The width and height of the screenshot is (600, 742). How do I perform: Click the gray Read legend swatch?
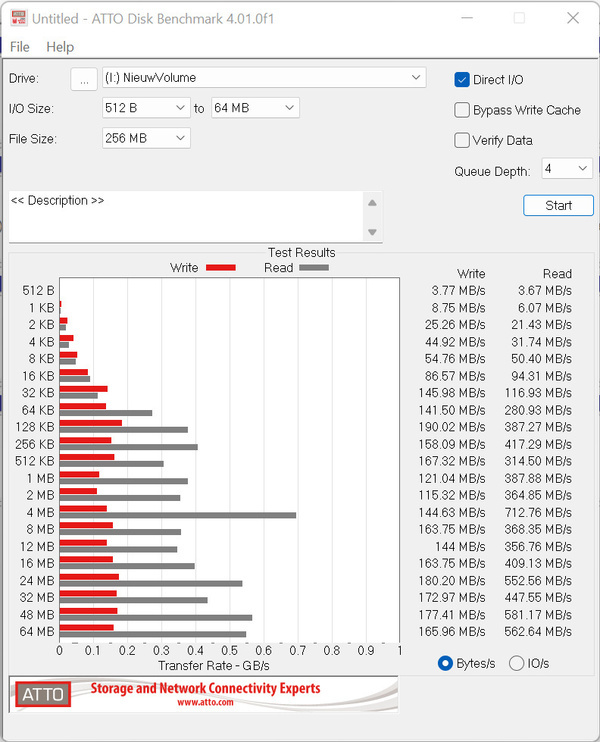tap(314, 268)
